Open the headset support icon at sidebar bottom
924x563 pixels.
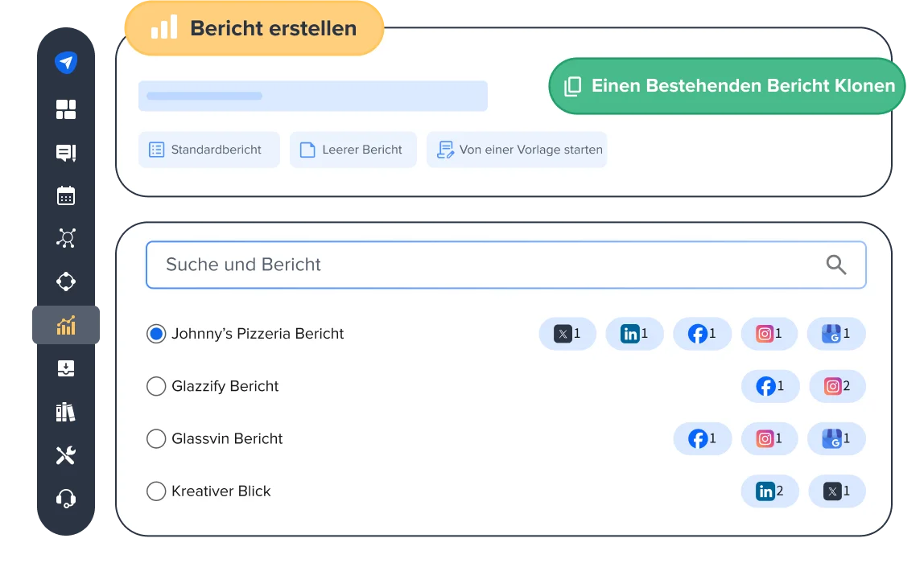coord(65,499)
